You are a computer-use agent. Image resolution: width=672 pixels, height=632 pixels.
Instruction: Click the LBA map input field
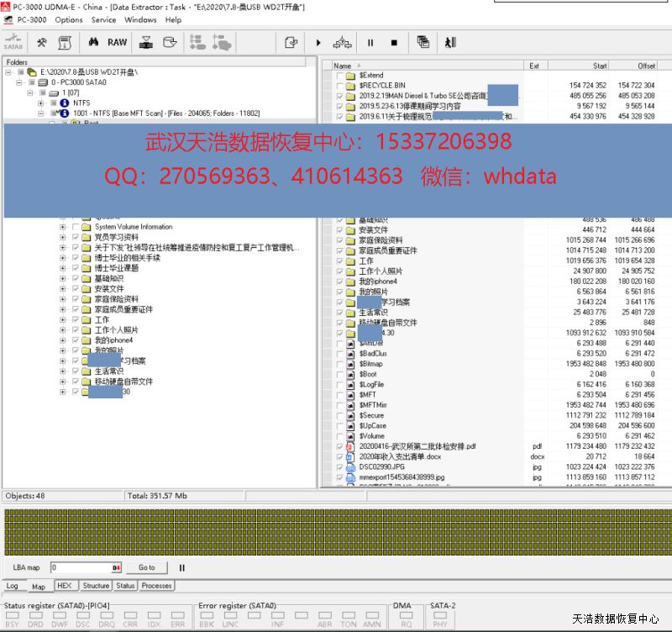[80, 567]
